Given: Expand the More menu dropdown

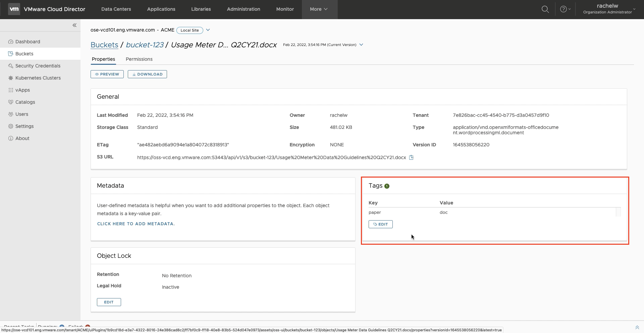Looking at the screenshot, I should pyautogui.click(x=319, y=9).
